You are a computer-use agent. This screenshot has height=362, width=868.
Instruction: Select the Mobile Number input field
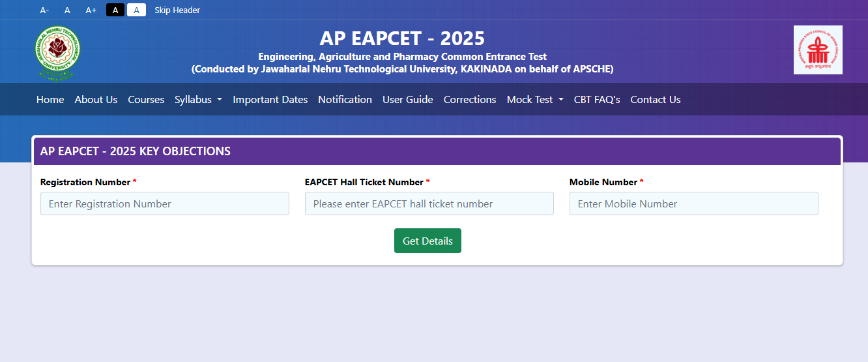click(x=694, y=204)
